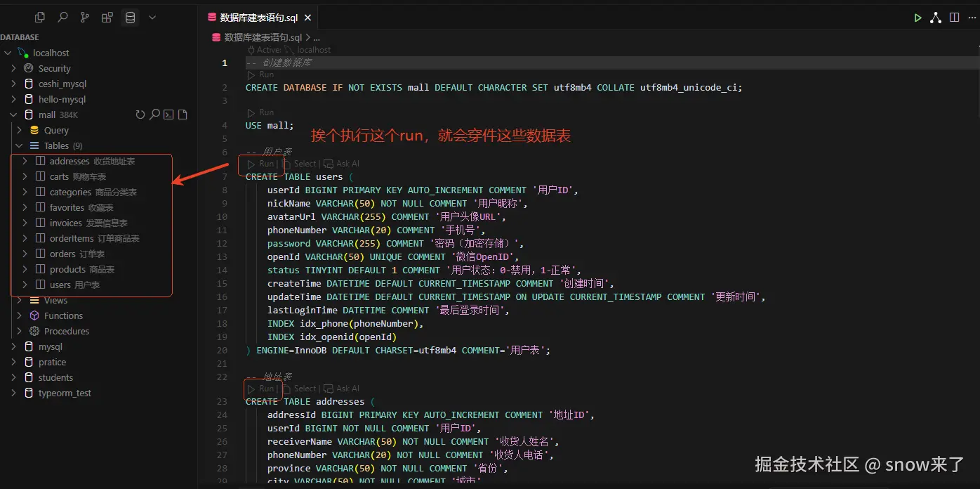The height and width of the screenshot is (489, 980).
Task: Click the Views node icon
Action: click(x=34, y=300)
